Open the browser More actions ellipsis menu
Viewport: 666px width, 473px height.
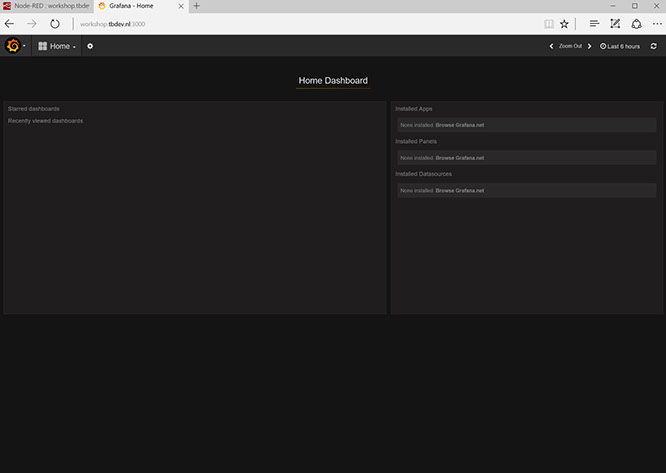[657, 24]
